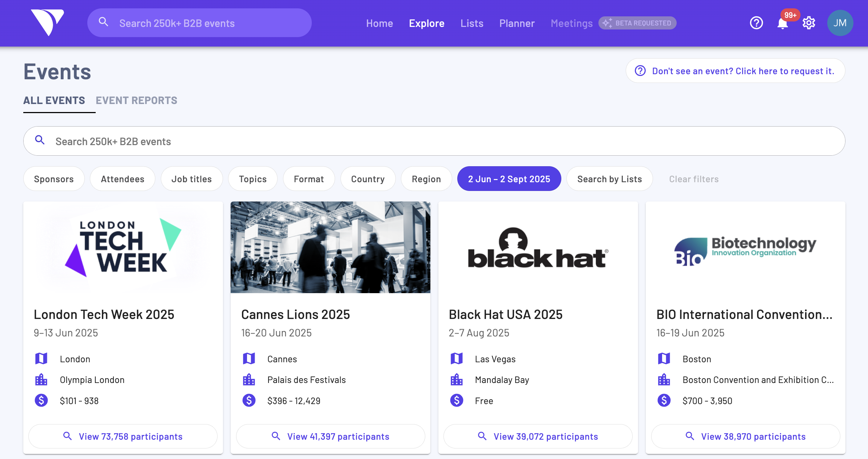Click magnifier icon in View 41,397 participants button
The height and width of the screenshot is (459, 868).
pyautogui.click(x=276, y=436)
